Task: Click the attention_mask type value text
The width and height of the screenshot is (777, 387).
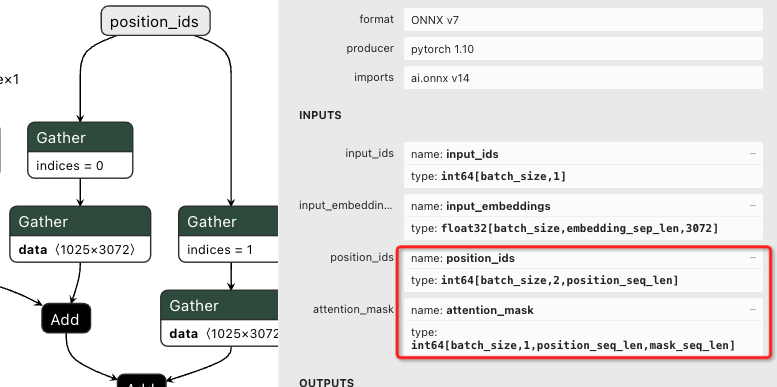Action: pos(572,345)
